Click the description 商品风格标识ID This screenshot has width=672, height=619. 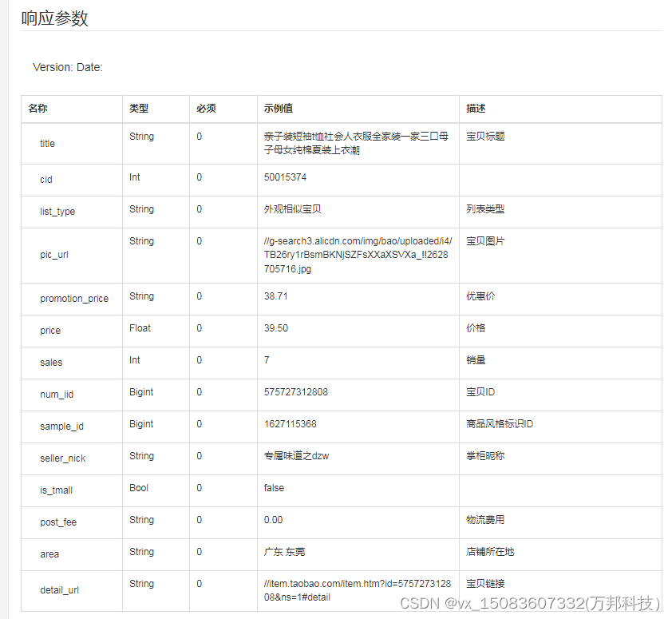tap(500, 424)
